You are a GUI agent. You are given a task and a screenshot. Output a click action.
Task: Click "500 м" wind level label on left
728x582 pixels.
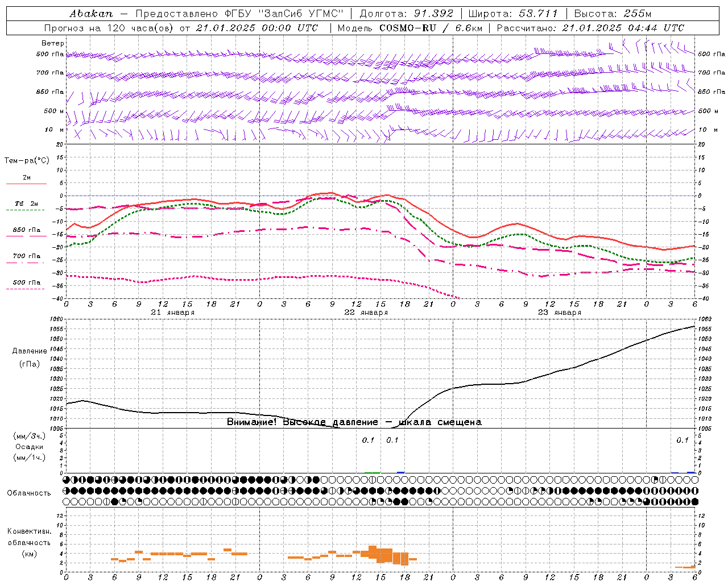[54, 111]
